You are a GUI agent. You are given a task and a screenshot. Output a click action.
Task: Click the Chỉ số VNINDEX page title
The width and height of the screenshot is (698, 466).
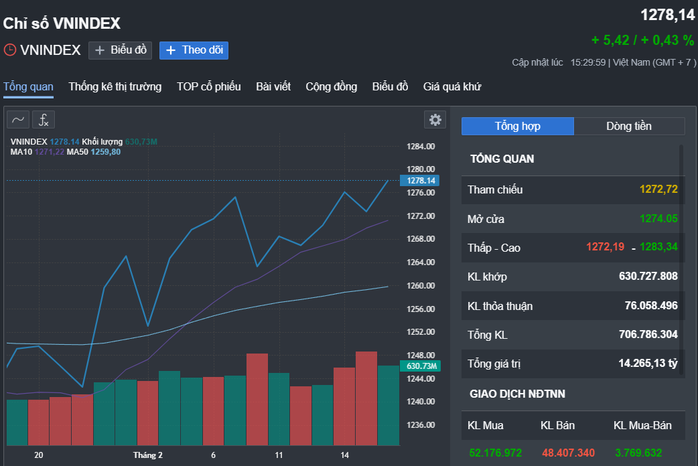[x=61, y=23]
